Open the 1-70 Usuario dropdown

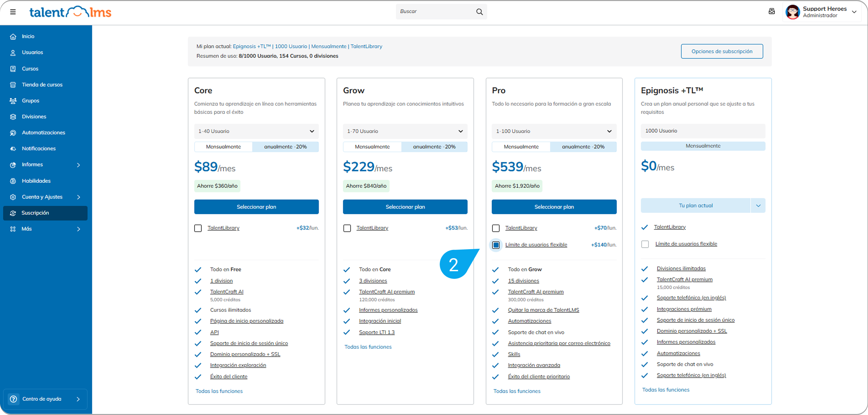pyautogui.click(x=405, y=131)
